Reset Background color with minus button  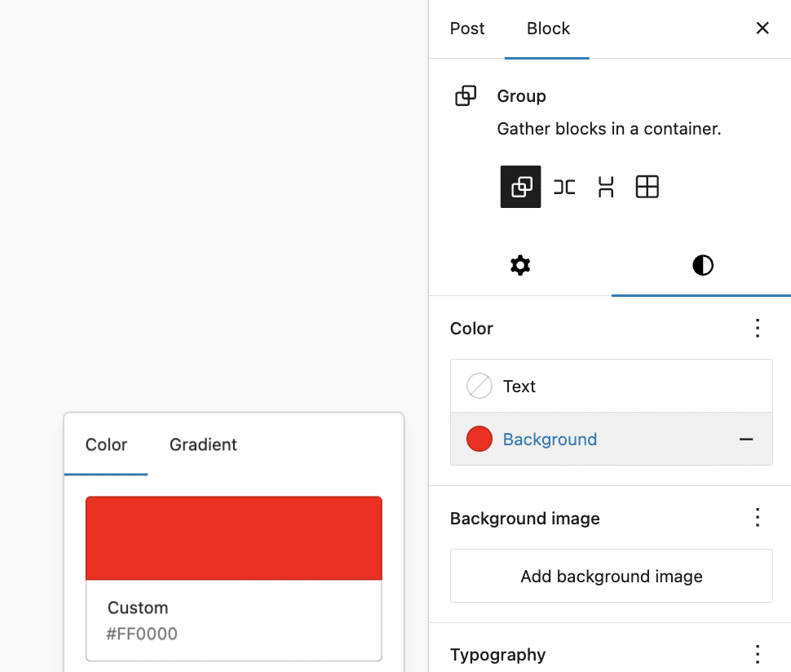[x=745, y=440]
